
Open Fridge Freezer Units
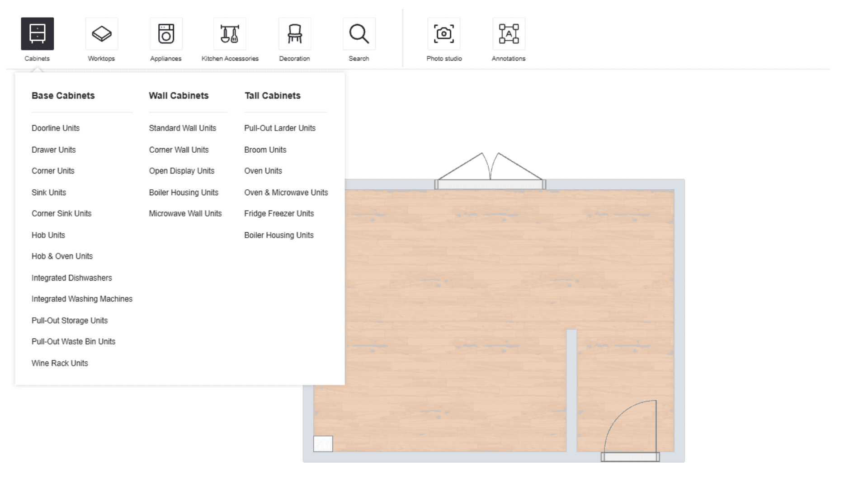279,214
